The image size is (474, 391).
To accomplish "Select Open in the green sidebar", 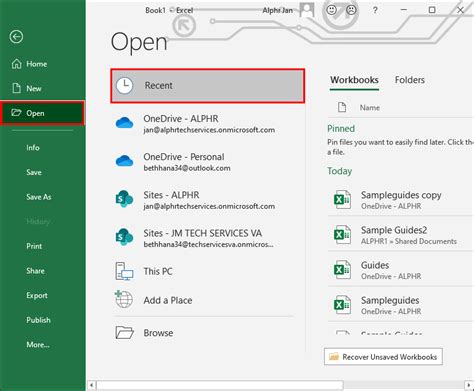I will (x=43, y=113).
